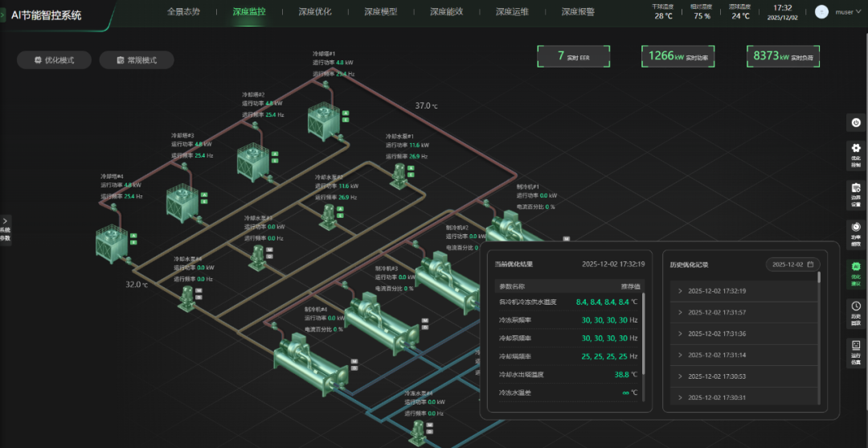Click the user avatar icon at top right
The width and height of the screenshot is (868, 448).
(x=821, y=12)
